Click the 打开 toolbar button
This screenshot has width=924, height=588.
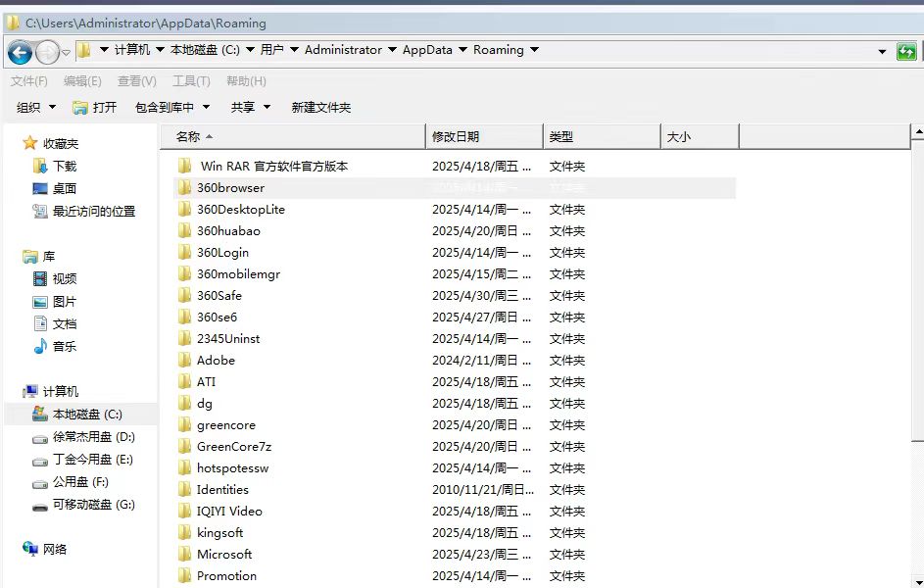pos(94,107)
